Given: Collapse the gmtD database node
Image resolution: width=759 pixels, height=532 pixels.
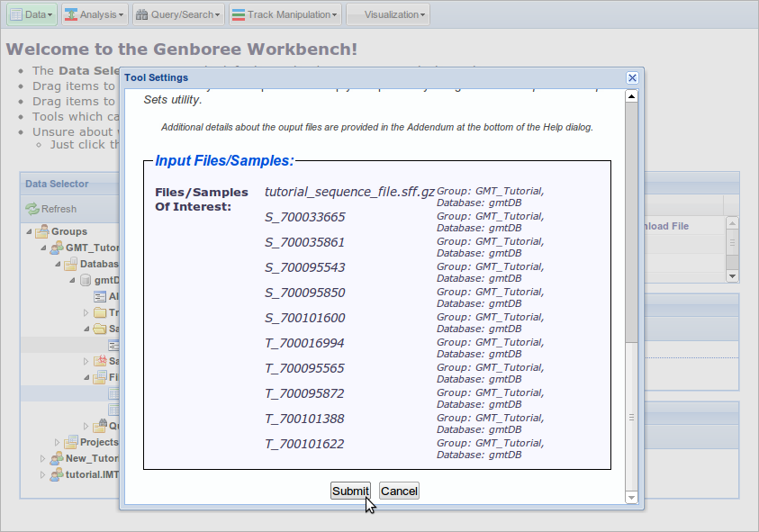Looking at the screenshot, I should [72, 280].
